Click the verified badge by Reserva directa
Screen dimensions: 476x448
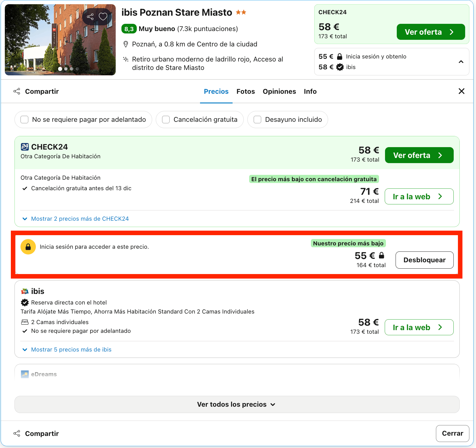coord(25,302)
